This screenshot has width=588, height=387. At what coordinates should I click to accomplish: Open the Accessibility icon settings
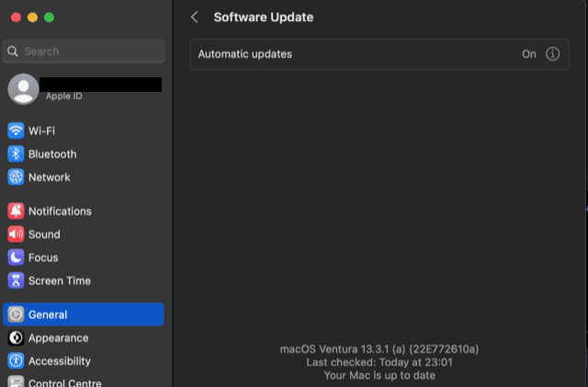[16, 361]
